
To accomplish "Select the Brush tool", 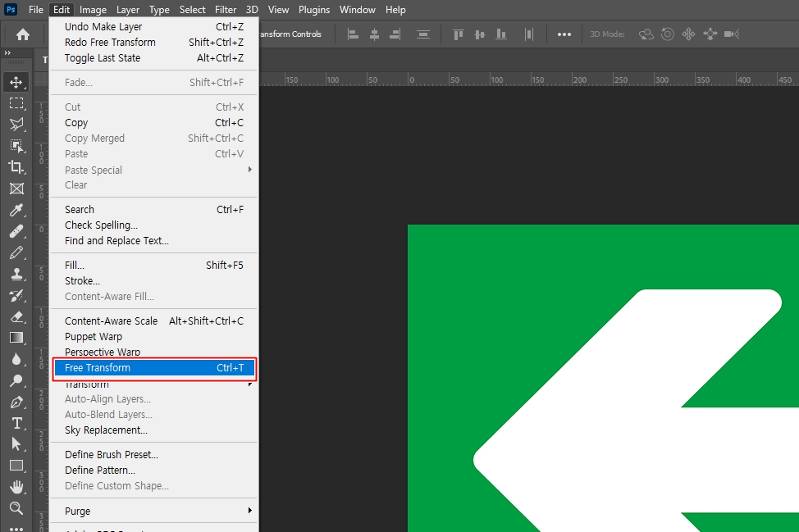I will (16, 252).
